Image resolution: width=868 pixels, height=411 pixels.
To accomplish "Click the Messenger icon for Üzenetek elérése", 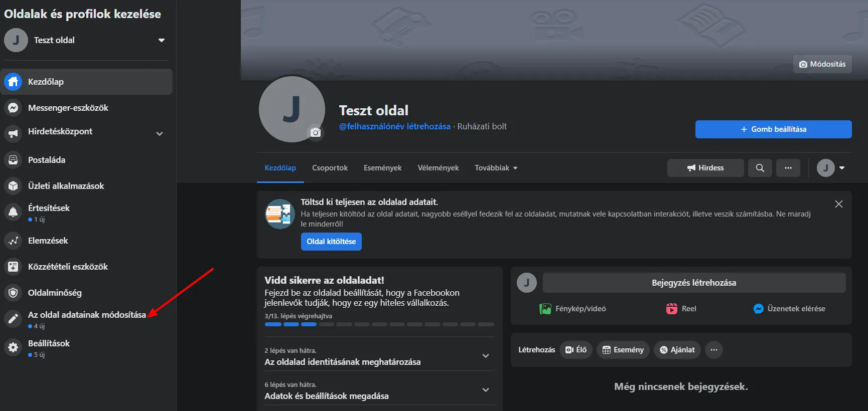I will (x=759, y=309).
